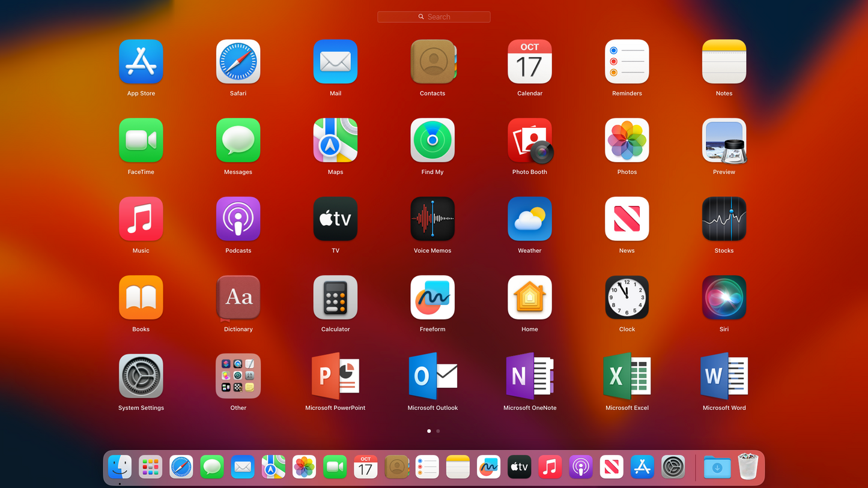
Task: Open System Settings
Action: pyautogui.click(x=141, y=376)
